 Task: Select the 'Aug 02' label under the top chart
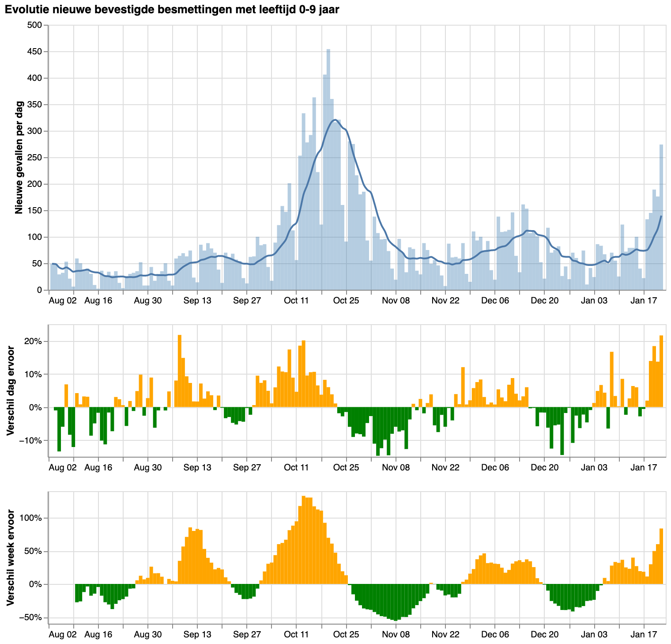click(x=62, y=301)
